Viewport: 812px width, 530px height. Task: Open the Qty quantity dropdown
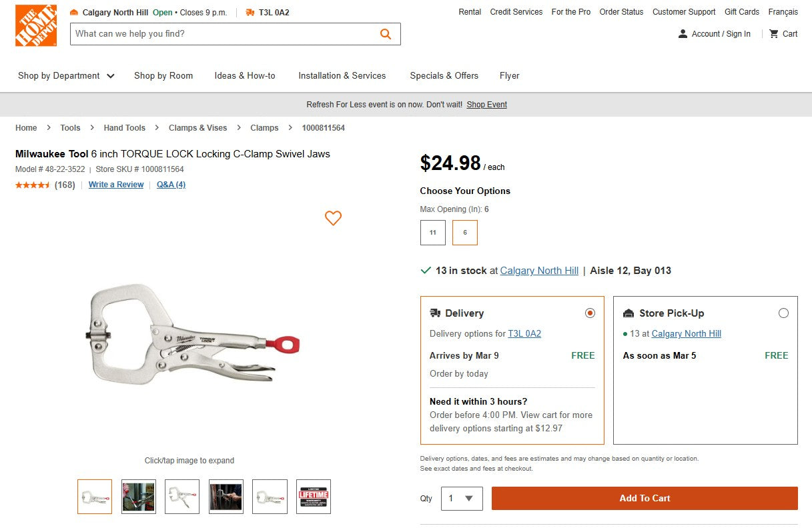(x=461, y=498)
